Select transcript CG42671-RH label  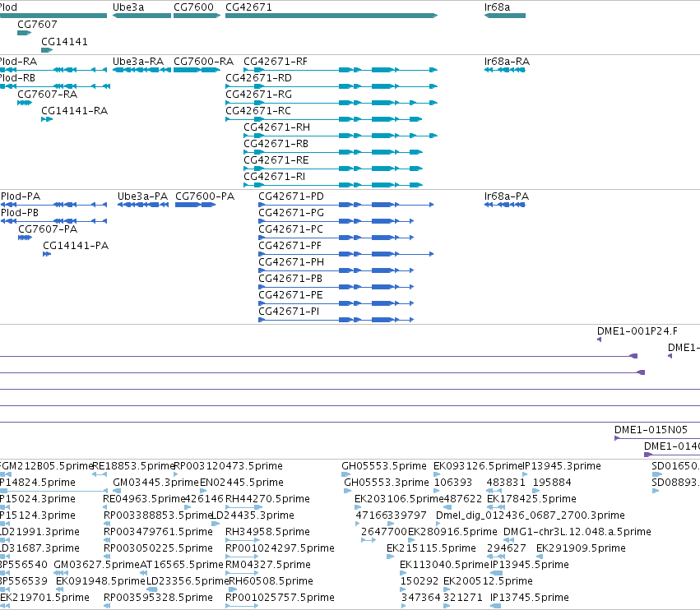[276, 127]
